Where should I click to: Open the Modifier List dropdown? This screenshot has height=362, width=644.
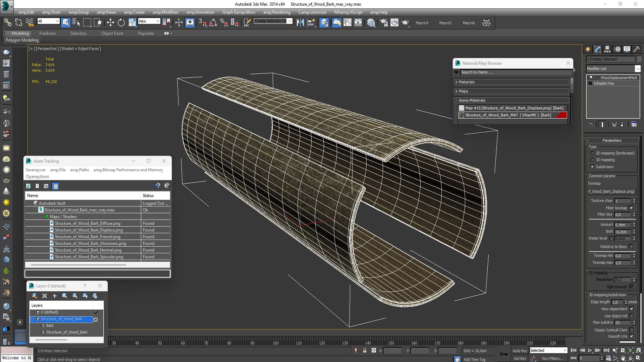(638, 68)
